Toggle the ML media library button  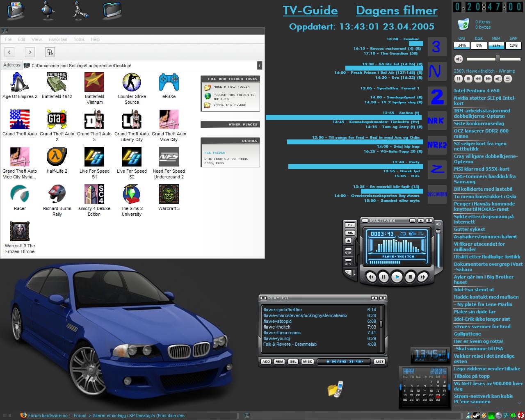[350, 233]
